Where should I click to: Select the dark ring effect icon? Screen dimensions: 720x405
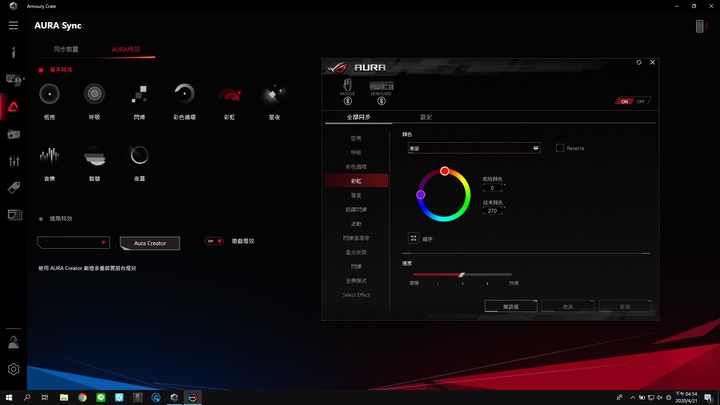(x=139, y=156)
